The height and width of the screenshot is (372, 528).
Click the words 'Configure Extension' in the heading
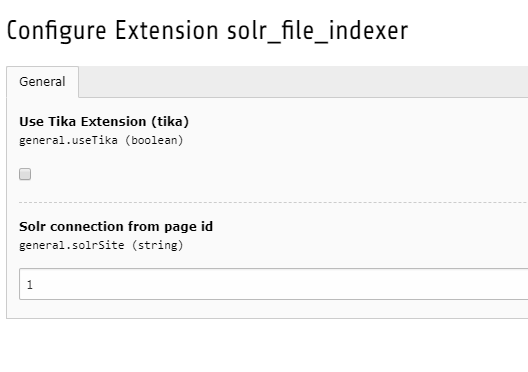pos(112,31)
